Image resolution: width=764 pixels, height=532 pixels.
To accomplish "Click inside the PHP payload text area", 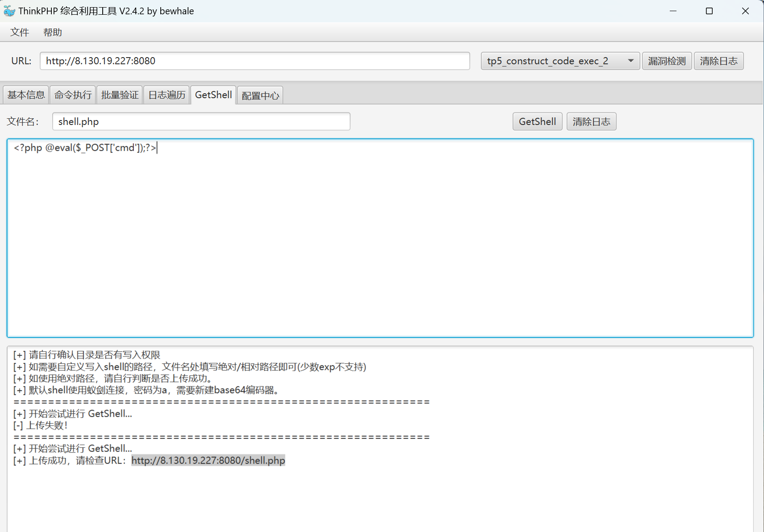I will coord(380,238).
